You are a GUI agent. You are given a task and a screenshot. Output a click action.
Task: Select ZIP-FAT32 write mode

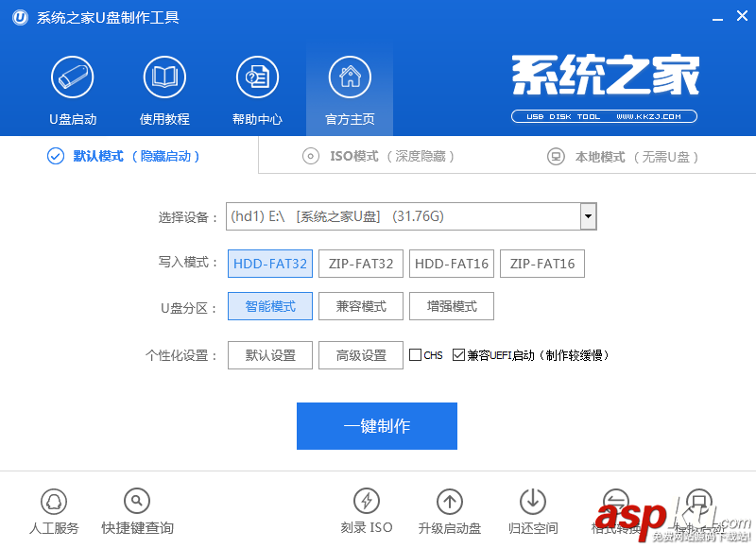(361, 264)
